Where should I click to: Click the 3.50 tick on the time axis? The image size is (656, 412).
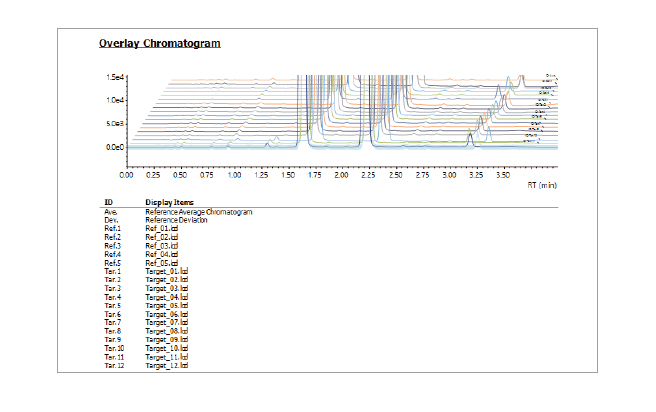[x=504, y=174]
